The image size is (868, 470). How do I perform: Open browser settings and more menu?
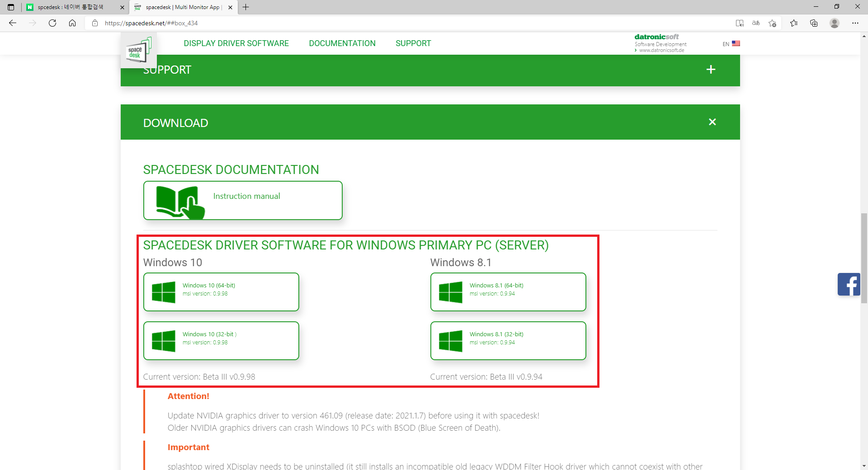point(855,23)
